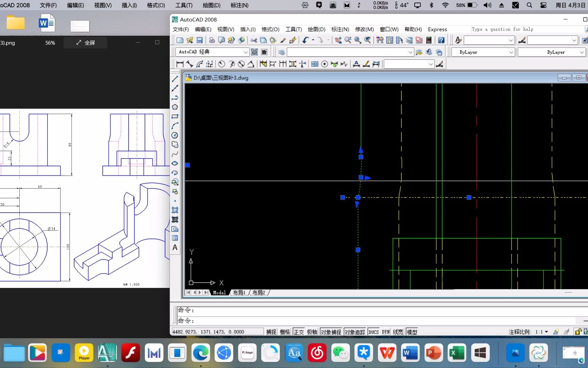Toggle DYN dynamic input mode
588x368 pixels.
tap(386, 332)
